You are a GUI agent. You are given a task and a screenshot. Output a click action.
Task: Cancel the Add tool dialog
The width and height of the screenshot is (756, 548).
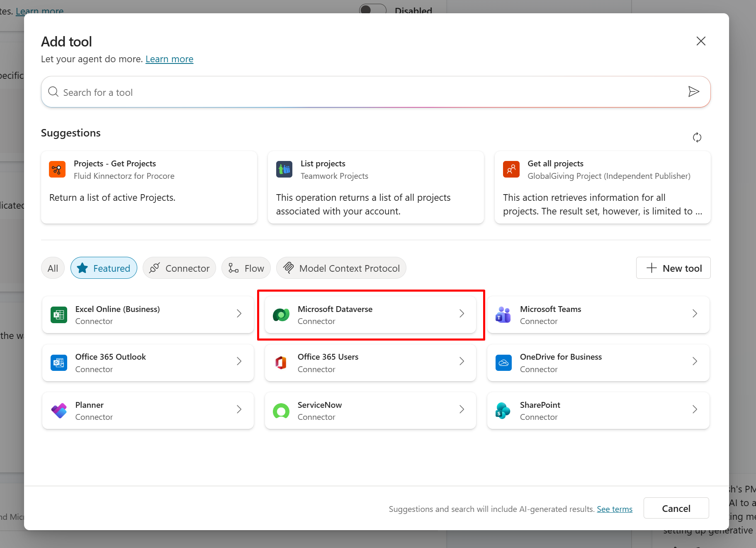pos(676,508)
